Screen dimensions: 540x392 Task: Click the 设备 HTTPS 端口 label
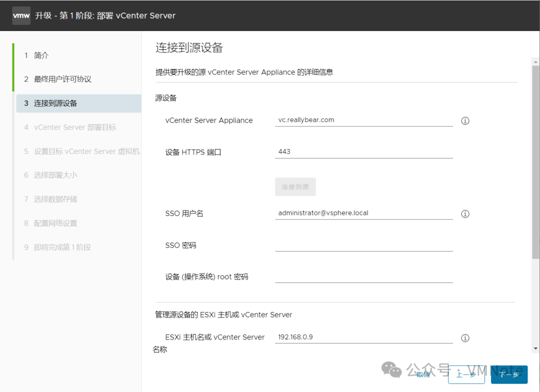pyautogui.click(x=193, y=152)
